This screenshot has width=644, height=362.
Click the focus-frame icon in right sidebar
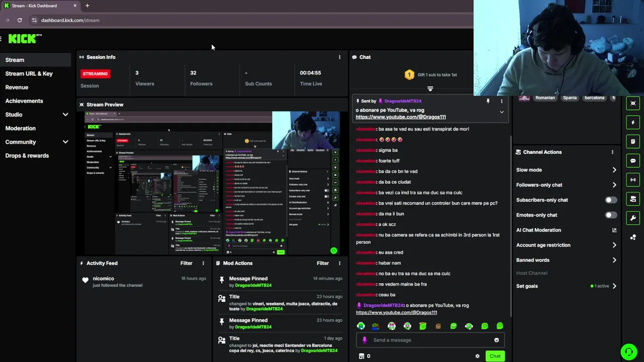click(x=633, y=103)
